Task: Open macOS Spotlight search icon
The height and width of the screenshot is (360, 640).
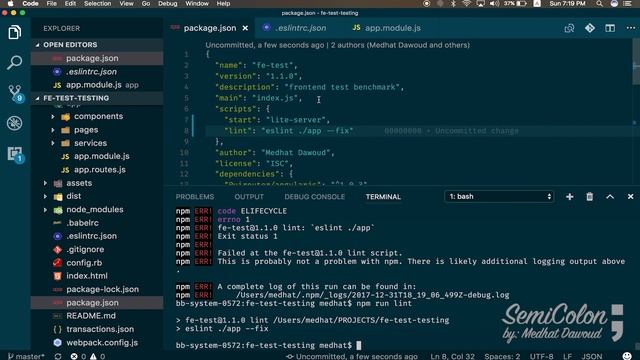Action: (599, 4)
